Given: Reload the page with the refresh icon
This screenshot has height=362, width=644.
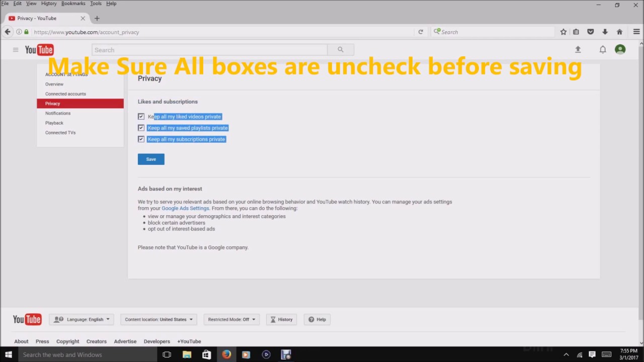Looking at the screenshot, I should tap(421, 32).
